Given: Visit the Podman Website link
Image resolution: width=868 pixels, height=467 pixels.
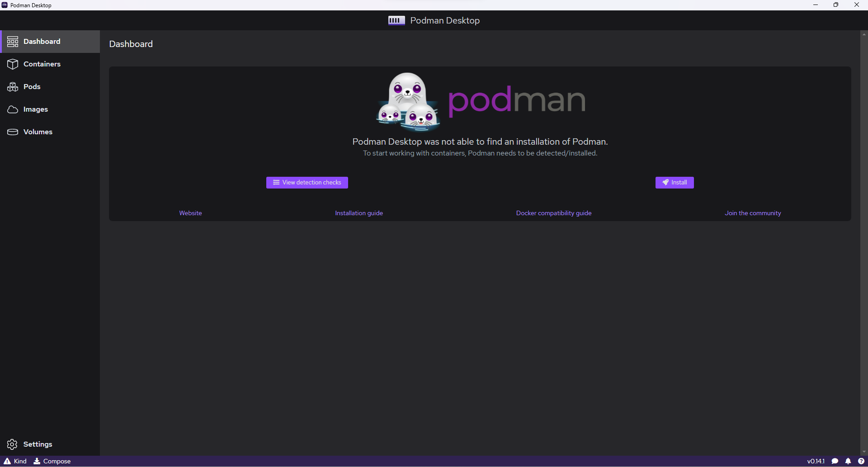Looking at the screenshot, I should [190, 212].
